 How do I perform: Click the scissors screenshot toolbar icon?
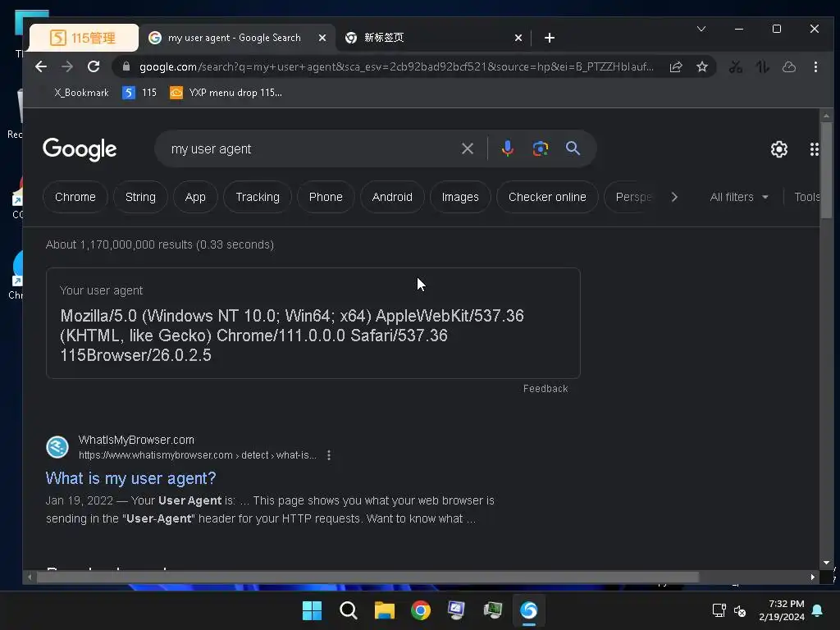(x=736, y=67)
